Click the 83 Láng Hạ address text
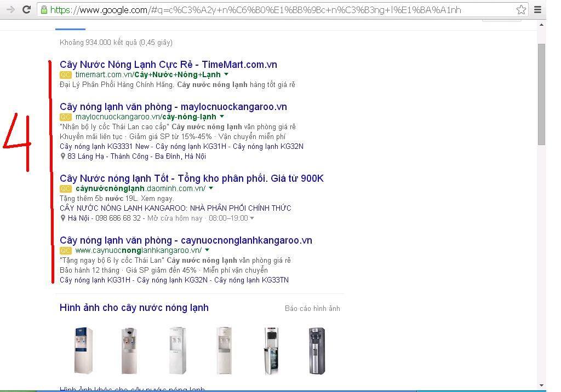This screenshot has width=561, height=392. (136, 156)
